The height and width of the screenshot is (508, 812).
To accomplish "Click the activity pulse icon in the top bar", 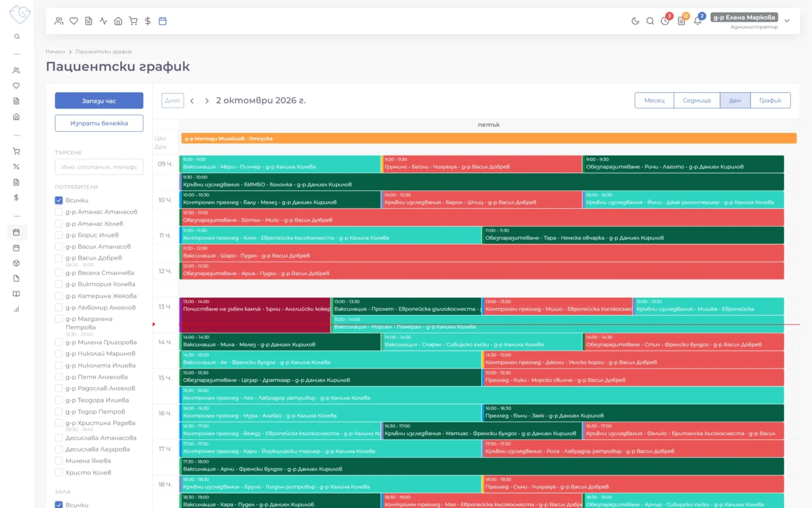I will pos(104,21).
